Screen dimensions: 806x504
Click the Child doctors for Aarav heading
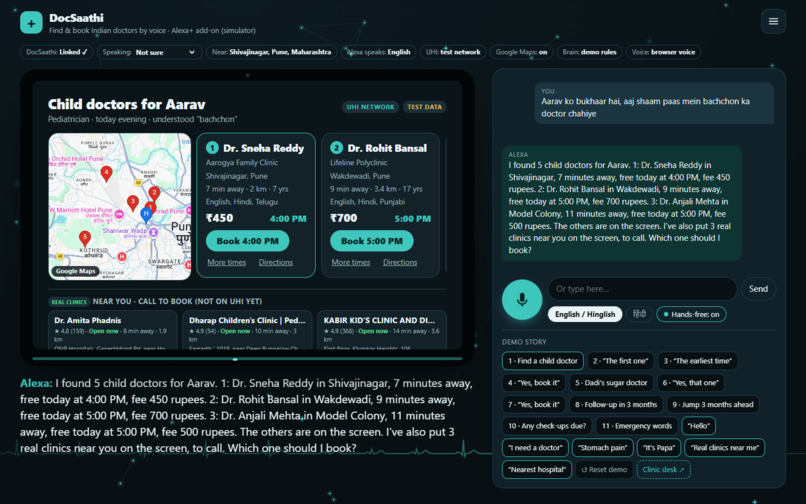(126, 104)
